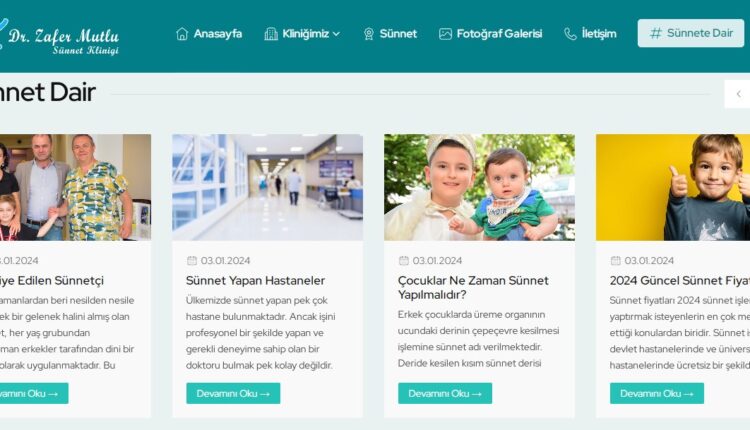The width and height of the screenshot is (750, 430).
Task: Click the calendar icon on Sünnet Yapan Hastaneler card
Action: 192,260
